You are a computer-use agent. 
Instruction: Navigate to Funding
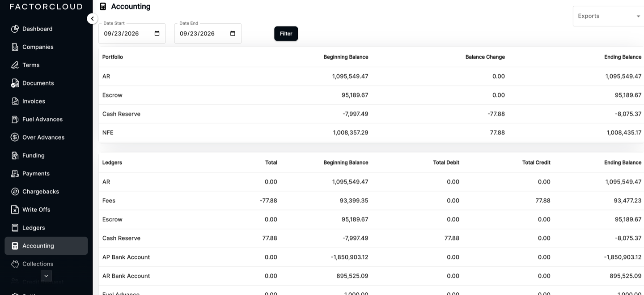pyautogui.click(x=46, y=155)
